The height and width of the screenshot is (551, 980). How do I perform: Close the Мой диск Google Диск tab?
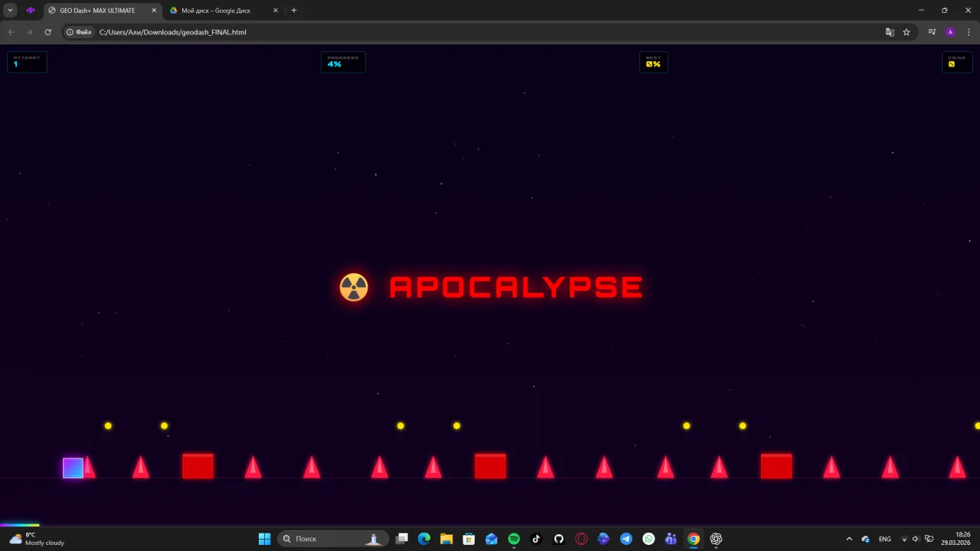coord(276,11)
